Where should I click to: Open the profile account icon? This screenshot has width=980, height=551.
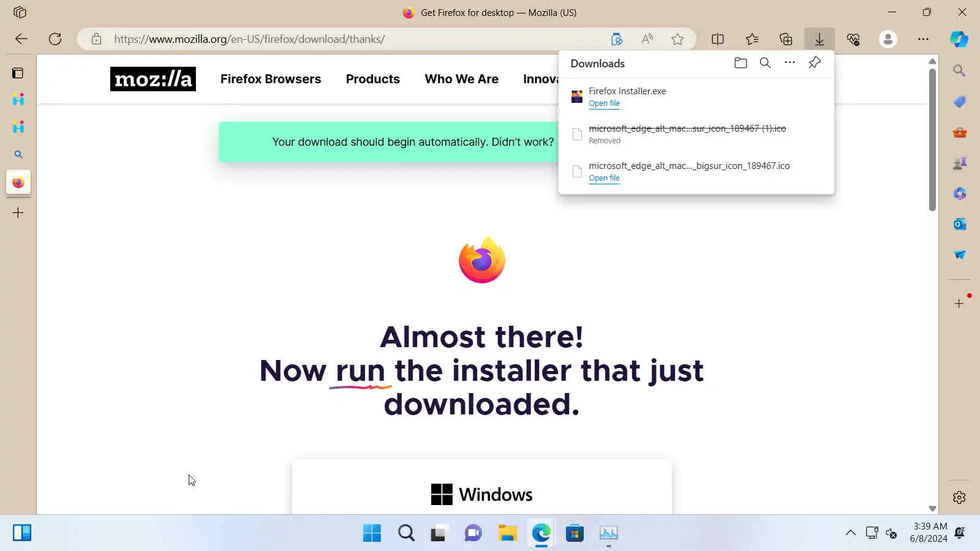tap(888, 39)
